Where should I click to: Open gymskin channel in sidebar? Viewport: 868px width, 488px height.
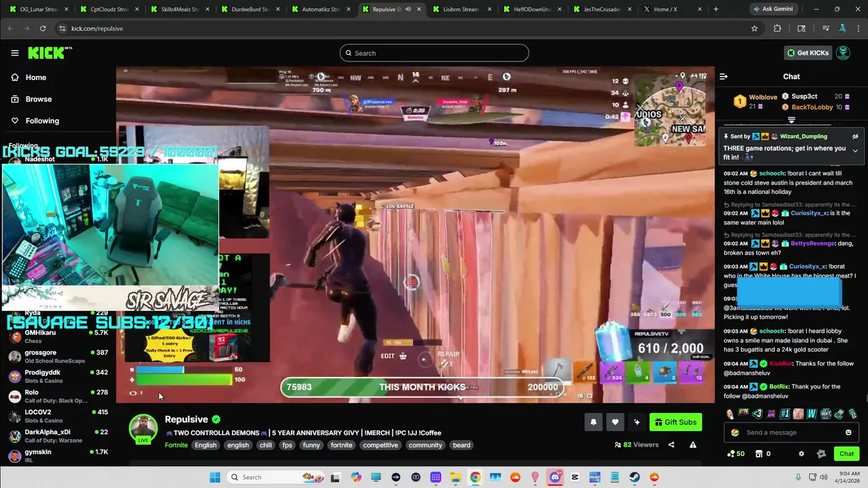[x=58, y=456]
